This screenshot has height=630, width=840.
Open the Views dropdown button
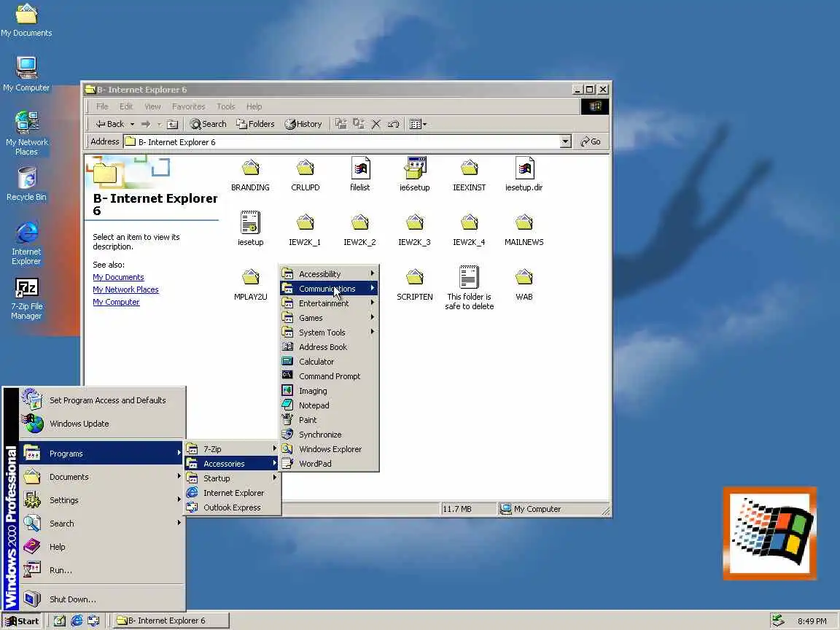tap(418, 124)
